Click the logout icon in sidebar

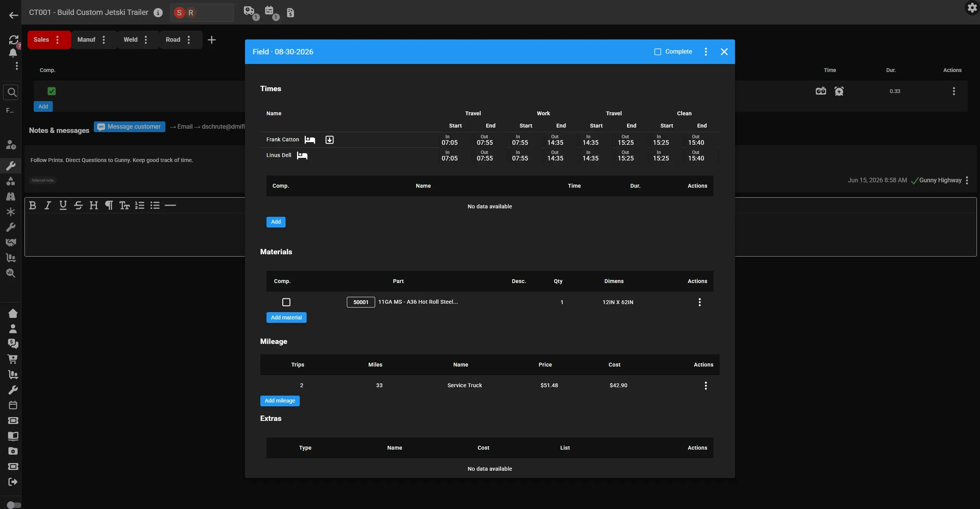coord(13,482)
